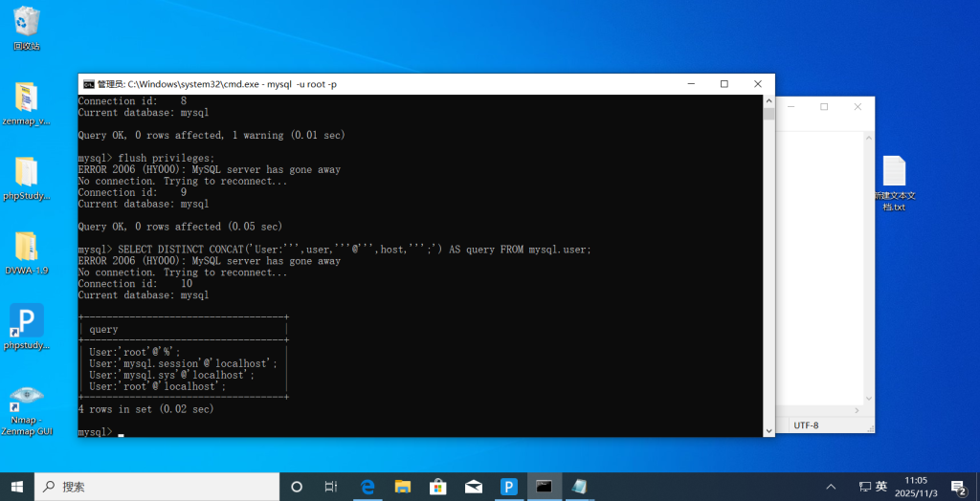Image resolution: width=980 pixels, height=501 pixels.
Task: Open the Recycle Bin desktop icon
Action: tap(27, 21)
